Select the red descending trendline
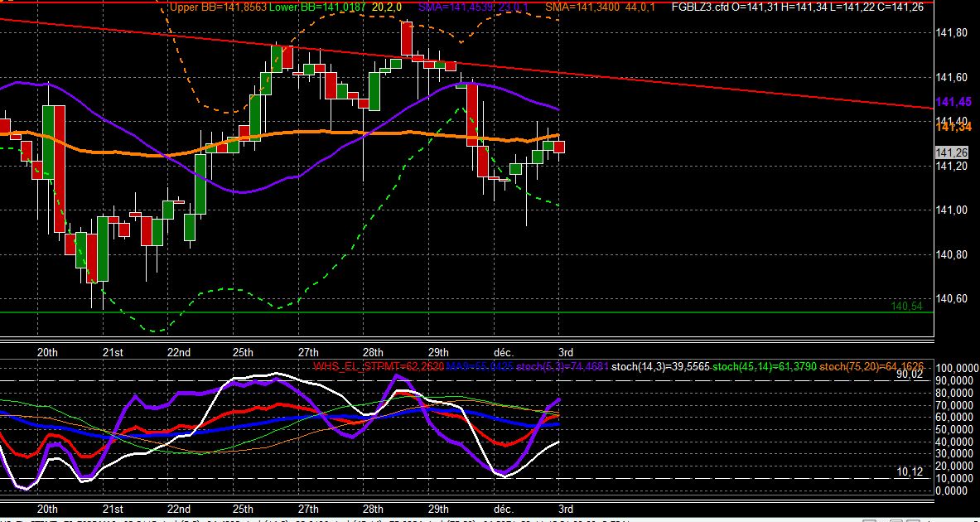The height and width of the screenshot is (522, 980). click(x=467, y=62)
